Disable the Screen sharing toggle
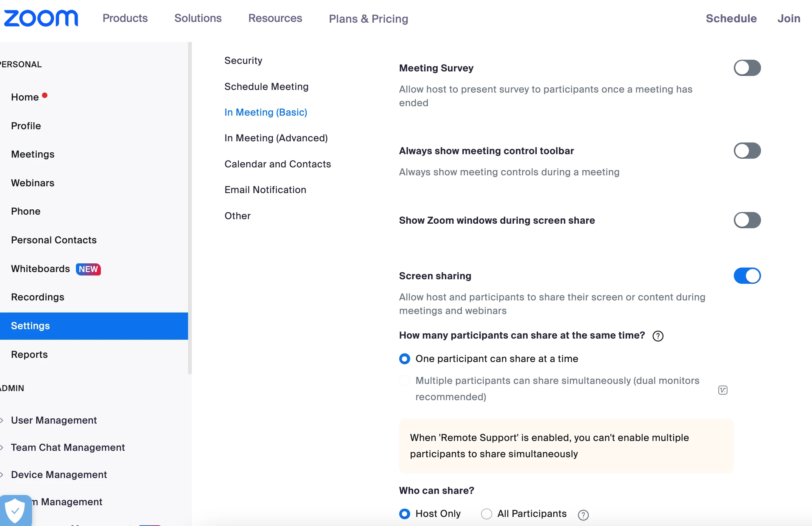Screen dimensions: 812x526 click(747, 276)
